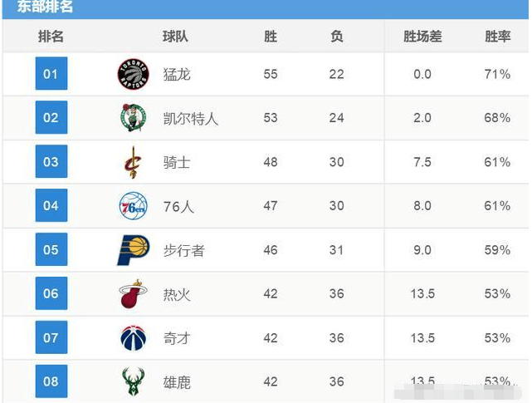This screenshot has width=532, height=403.
Task: Open the 凯尔特人 team name link
Action: [x=191, y=118]
